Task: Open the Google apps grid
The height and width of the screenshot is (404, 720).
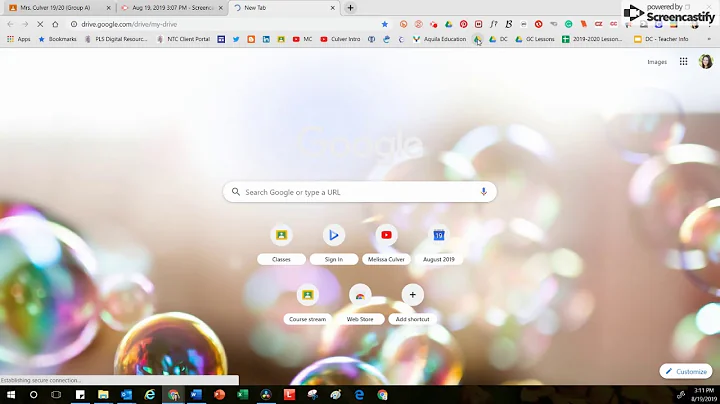Action: [x=683, y=62]
